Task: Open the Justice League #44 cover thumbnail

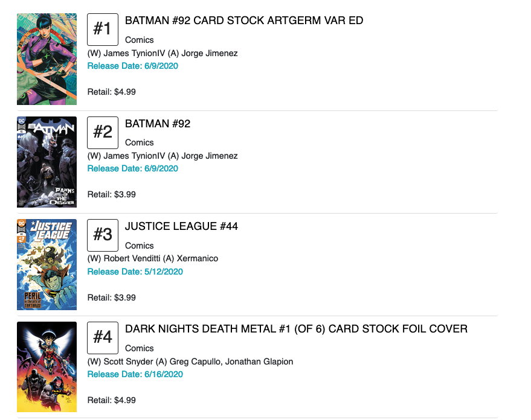Action: click(x=47, y=264)
